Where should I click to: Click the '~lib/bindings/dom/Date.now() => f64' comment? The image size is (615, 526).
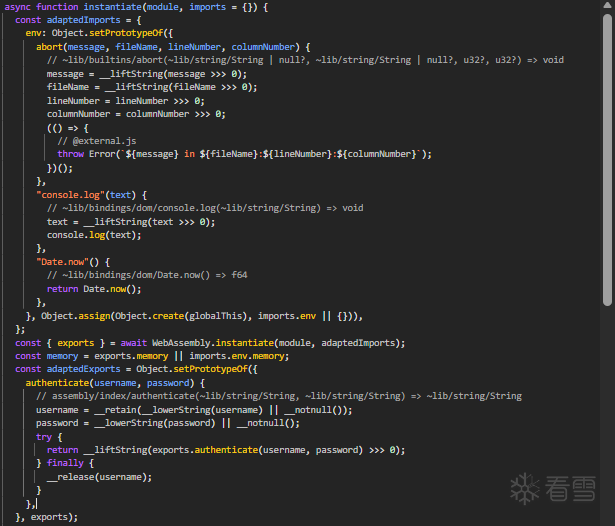(147, 275)
